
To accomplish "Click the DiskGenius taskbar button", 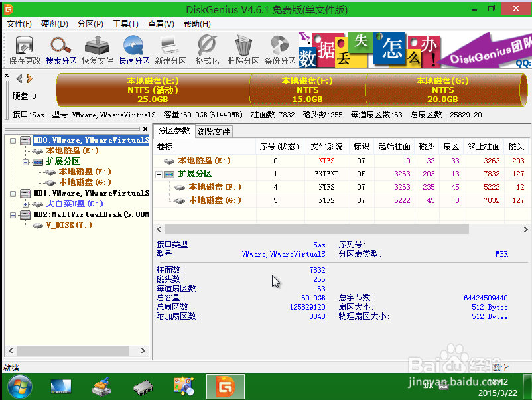I will click(226, 387).
